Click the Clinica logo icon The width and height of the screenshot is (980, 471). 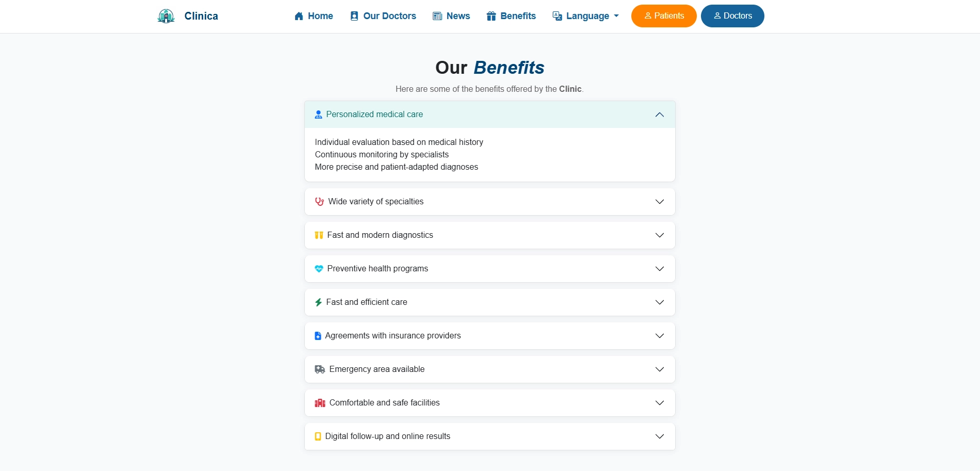(166, 16)
